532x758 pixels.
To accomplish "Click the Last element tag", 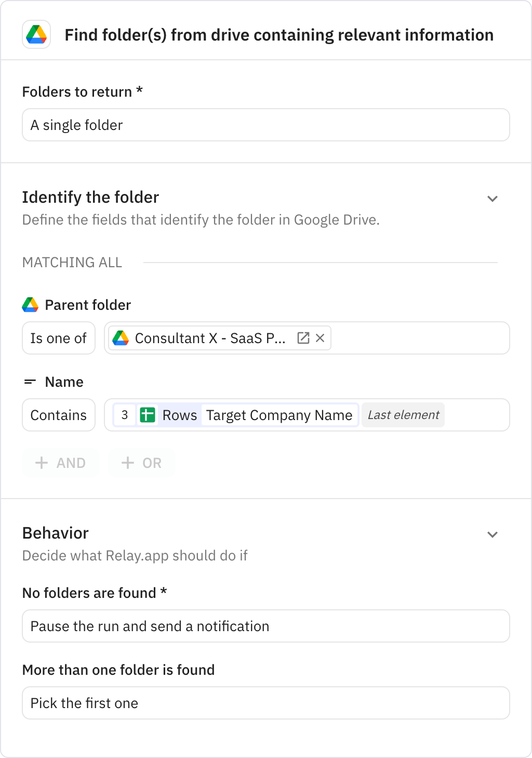I will (x=403, y=415).
